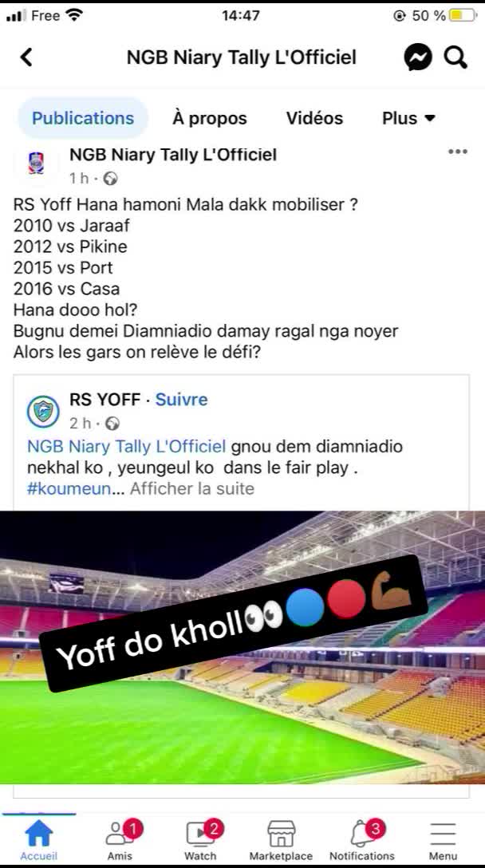
Task: Open the Accueil home tab
Action: [39, 839]
